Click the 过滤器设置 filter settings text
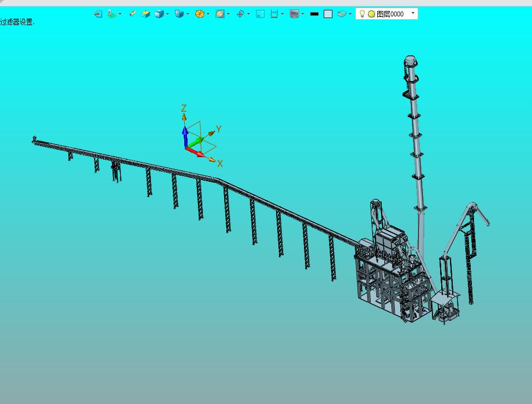This screenshot has width=532, height=404. coord(17,22)
